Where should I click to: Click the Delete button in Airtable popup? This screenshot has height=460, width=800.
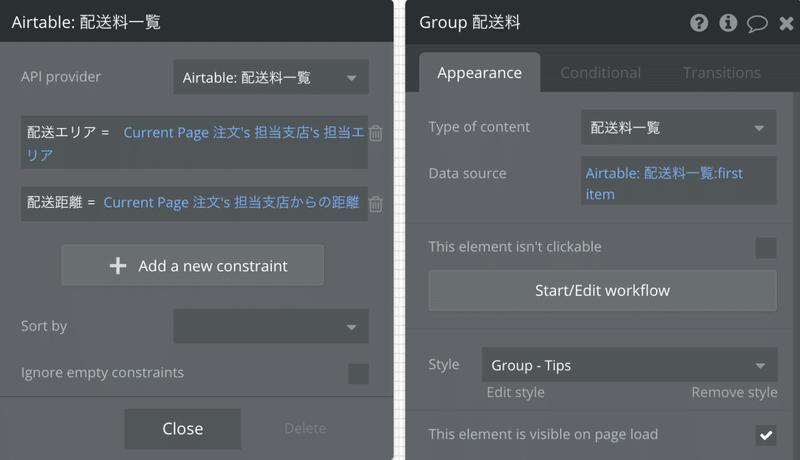click(x=305, y=429)
